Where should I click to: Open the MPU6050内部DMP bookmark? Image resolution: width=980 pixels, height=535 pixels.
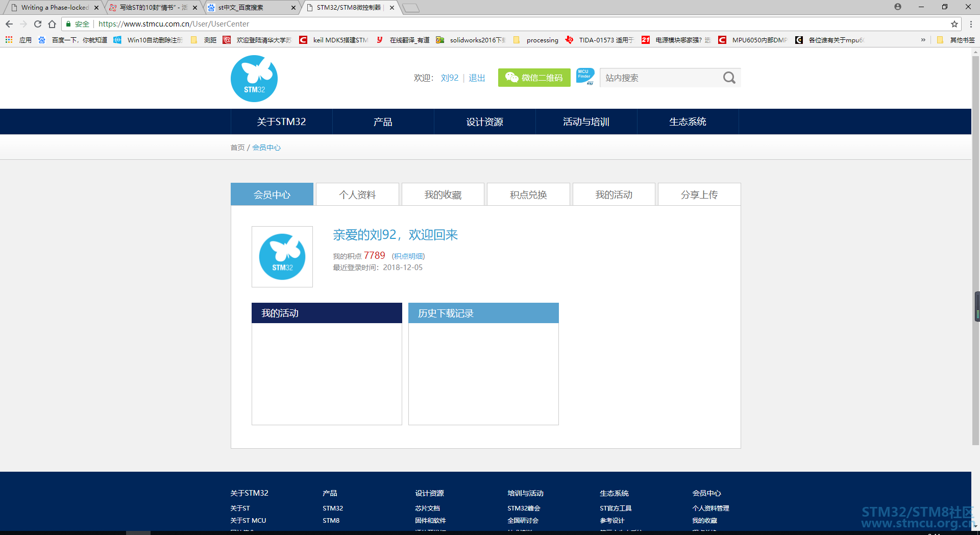(x=753, y=40)
